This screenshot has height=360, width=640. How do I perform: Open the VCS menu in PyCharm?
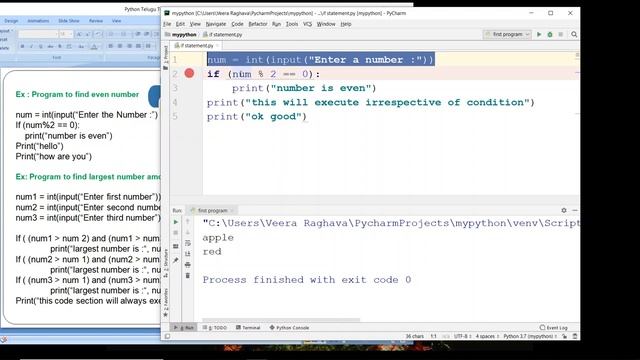point(307,24)
